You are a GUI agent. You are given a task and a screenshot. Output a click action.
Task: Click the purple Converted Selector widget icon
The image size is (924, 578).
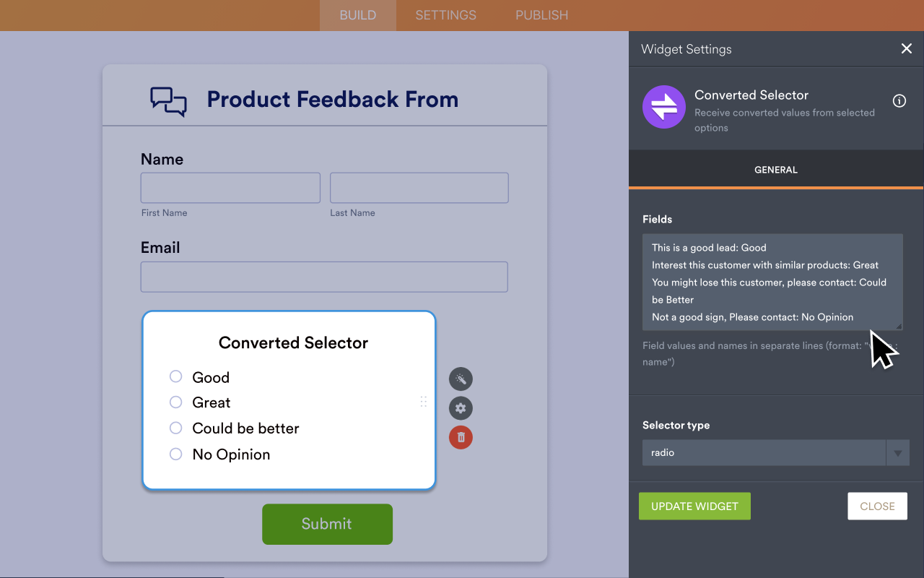click(x=664, y=107)
